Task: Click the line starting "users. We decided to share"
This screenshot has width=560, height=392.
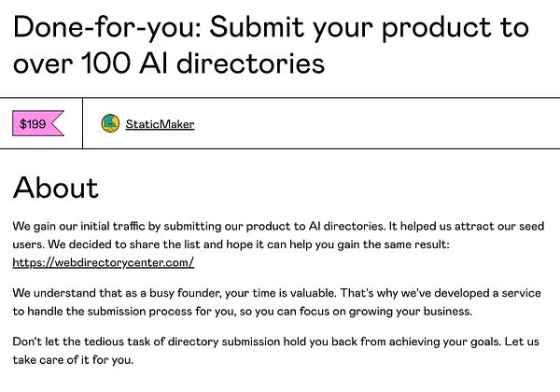Action: click(x=231, y=245)
